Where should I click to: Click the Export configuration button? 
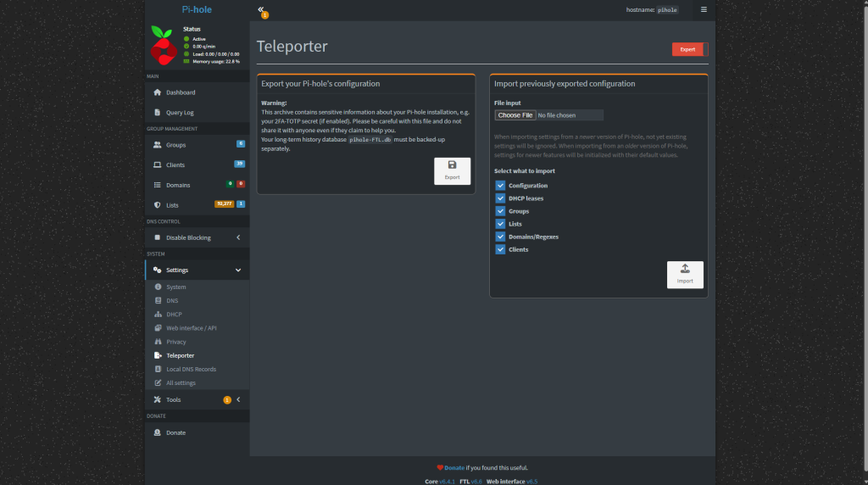pos(452,170)
